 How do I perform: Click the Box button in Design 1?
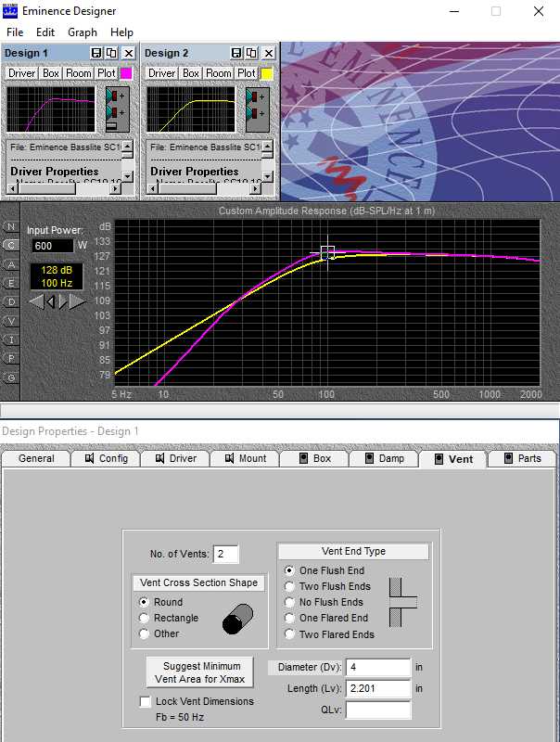tap(51, 73)
